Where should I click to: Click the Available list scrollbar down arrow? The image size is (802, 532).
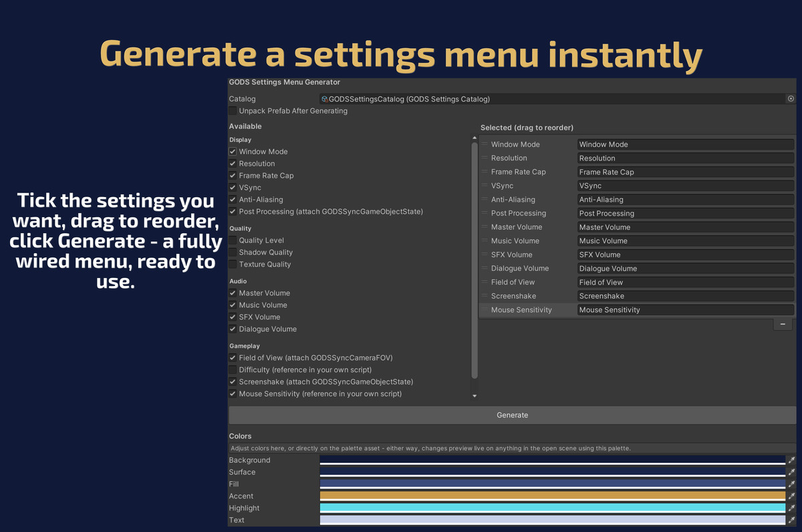[x=475, y=396]
